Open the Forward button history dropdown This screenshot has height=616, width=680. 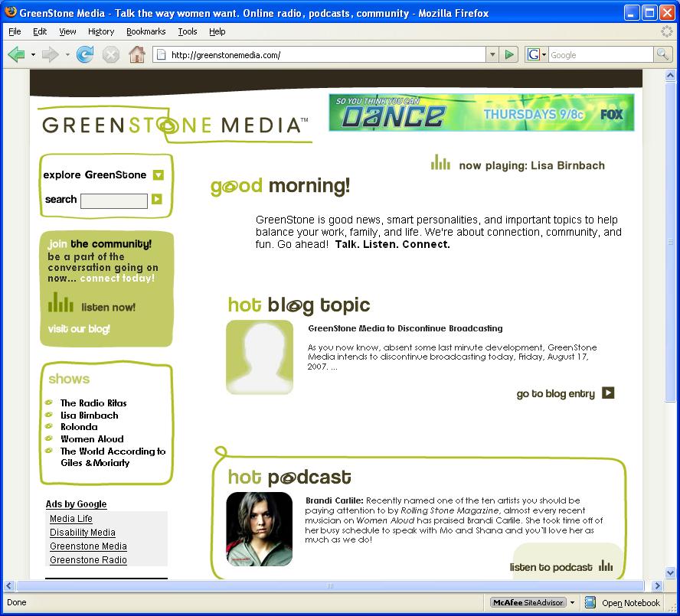click(67, 55)
